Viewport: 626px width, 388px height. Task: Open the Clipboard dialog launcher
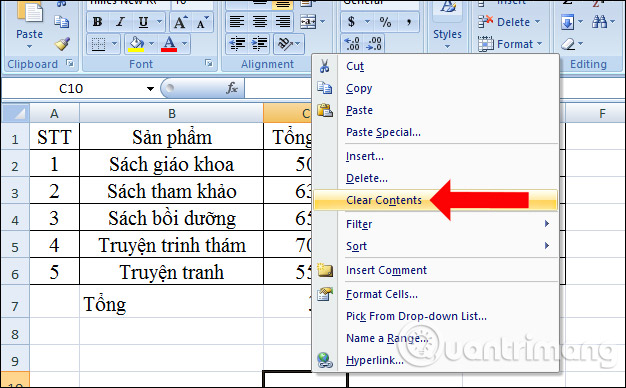70,63
